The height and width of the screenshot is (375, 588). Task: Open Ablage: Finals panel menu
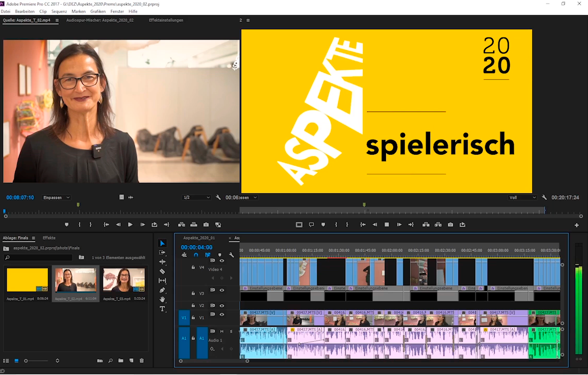click(x=33, y=238)
